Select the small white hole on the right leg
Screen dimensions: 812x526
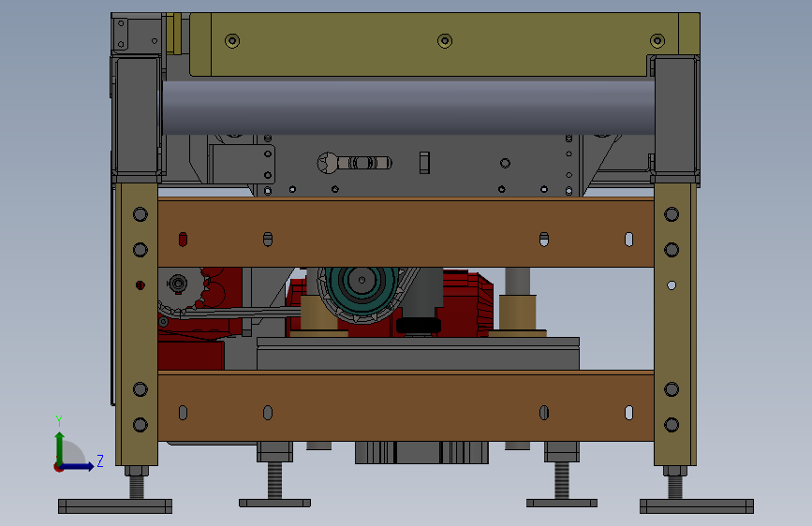672,285
